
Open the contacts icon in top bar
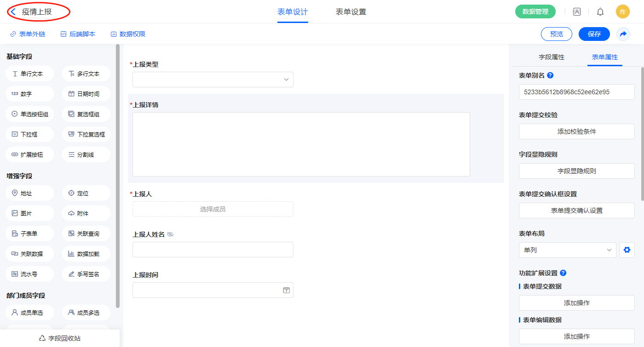[x=576, y=12]
